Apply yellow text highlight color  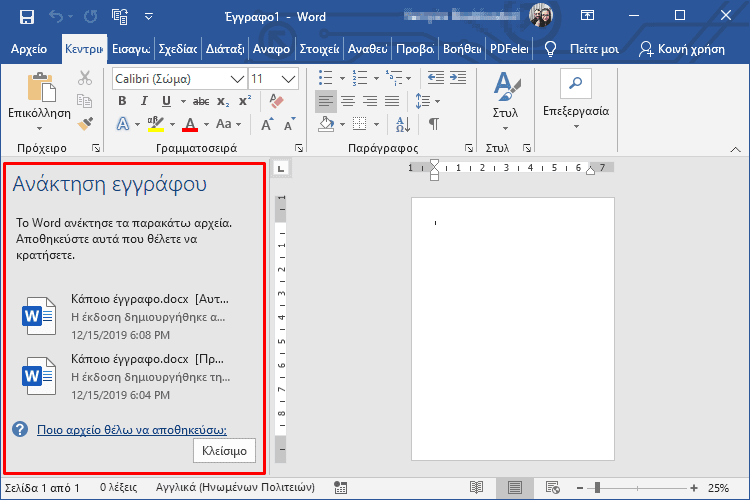[x=156, y=124]
